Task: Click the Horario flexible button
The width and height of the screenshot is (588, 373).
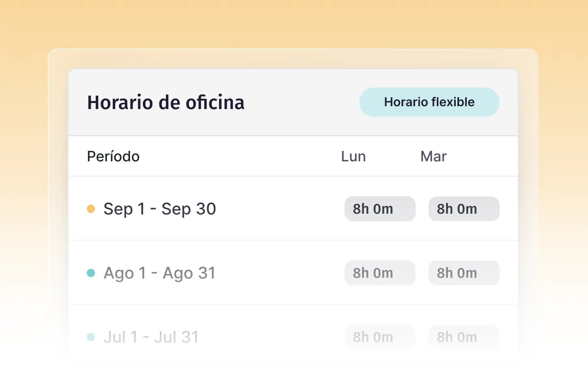Action: click(429, 102)
